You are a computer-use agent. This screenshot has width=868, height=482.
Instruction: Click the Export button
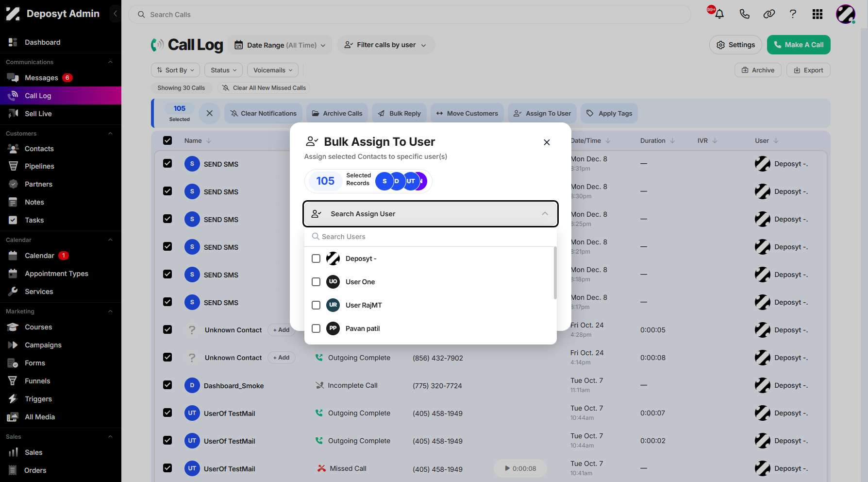pos(808,70)
